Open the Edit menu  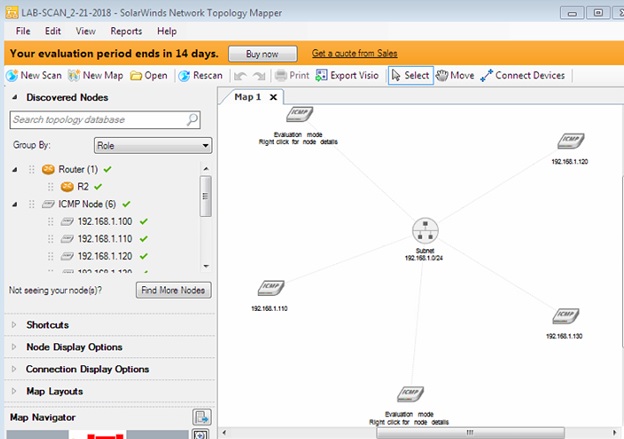coord(53,31)
